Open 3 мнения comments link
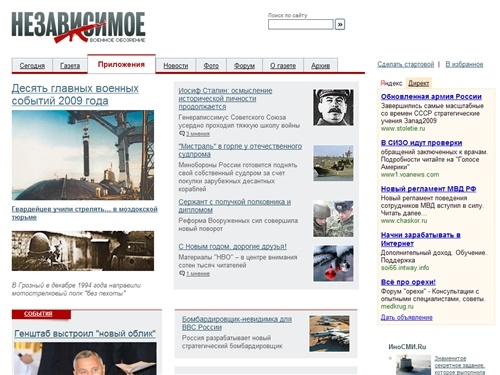Image resolution: width=500 pixels, height=375 pixels. coord(198,134)
